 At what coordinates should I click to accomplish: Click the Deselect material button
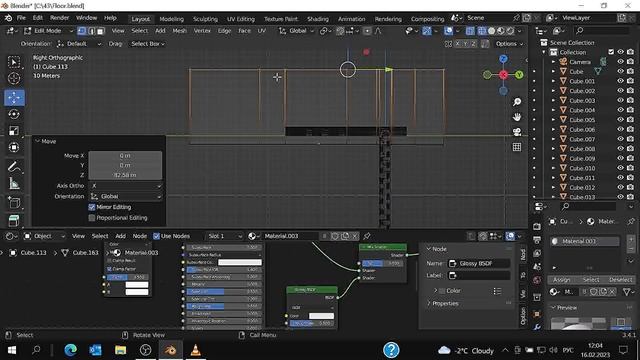point(620,280)
